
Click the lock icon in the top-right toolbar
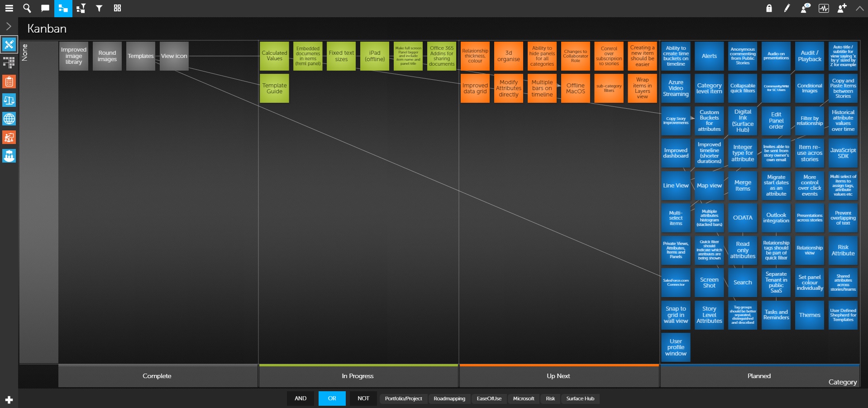(769, 8)
